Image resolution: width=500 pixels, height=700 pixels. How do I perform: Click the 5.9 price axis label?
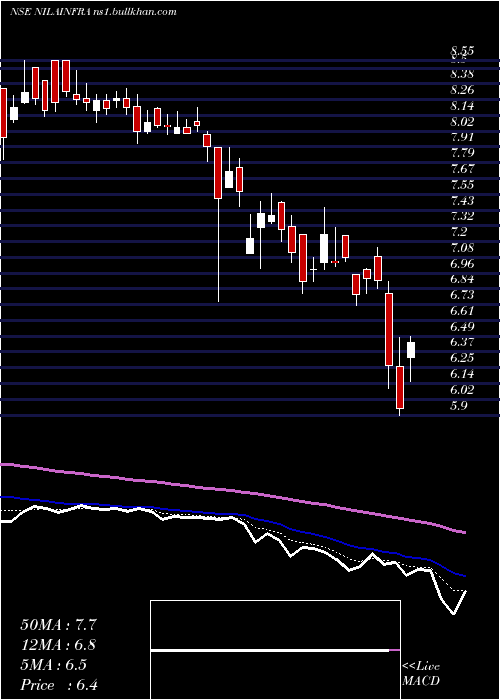coord(458,406)
